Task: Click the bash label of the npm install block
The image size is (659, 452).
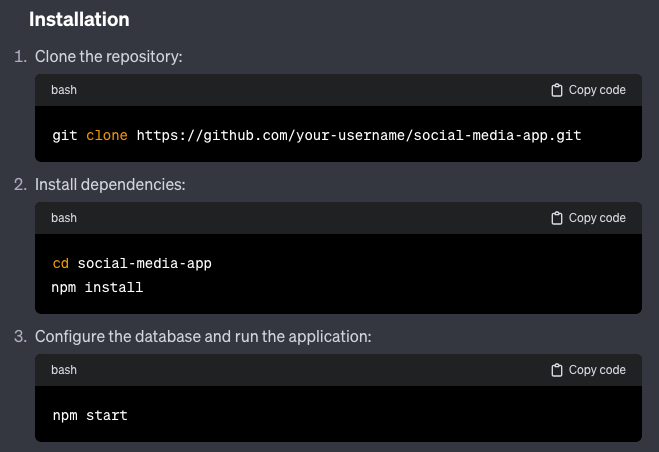Action: click(x=64, y=218)
